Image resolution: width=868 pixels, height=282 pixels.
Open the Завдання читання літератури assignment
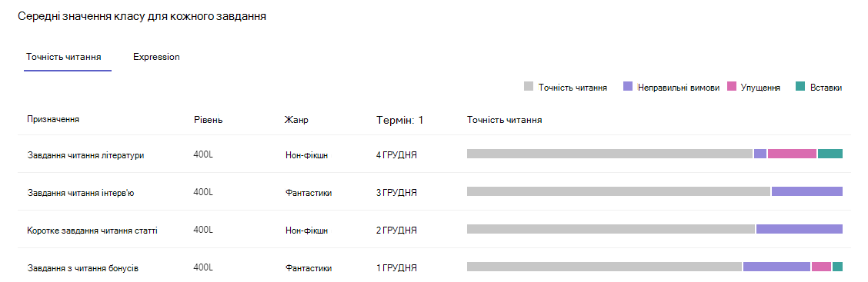pyautogui.click(x=86, y=155)
